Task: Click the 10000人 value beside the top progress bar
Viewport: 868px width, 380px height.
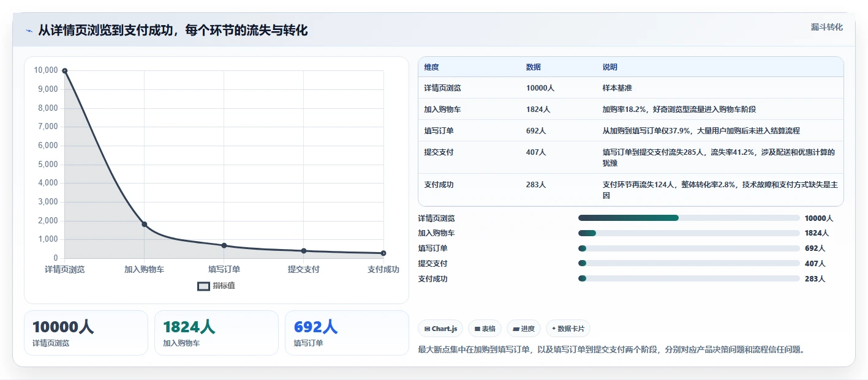Action: pyautogui.click(x=819, y=218)
